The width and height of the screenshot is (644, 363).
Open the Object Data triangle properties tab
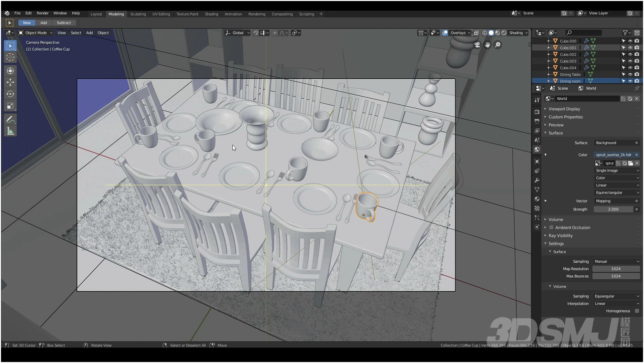pos(537,190)
